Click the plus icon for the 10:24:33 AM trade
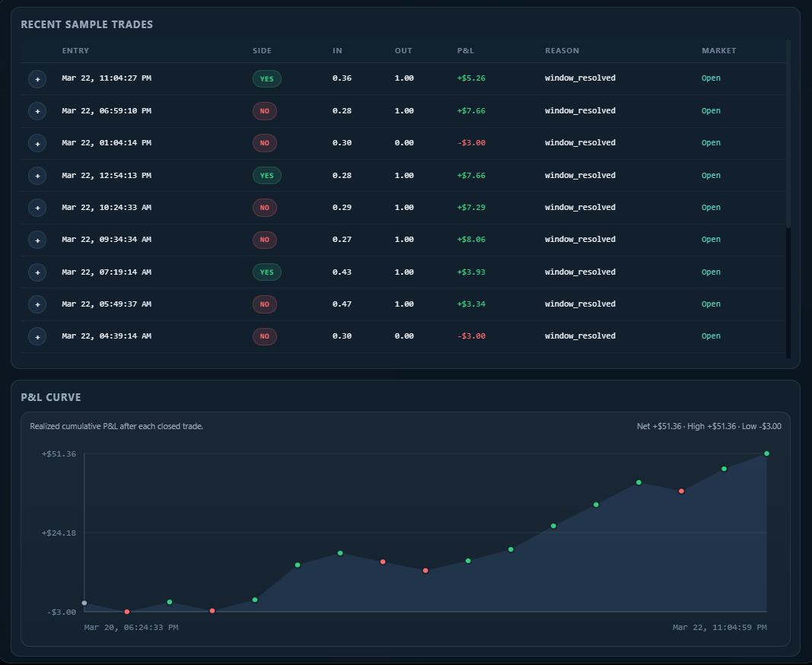Viewport: 812px width, 665px height. [x=37, y=208]
